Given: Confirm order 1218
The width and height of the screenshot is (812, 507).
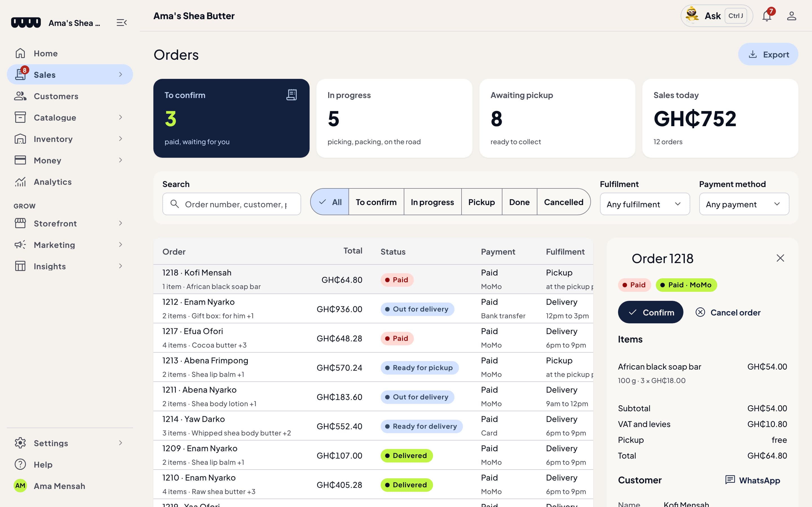Looking at the screenshot, I should (x=650, y=312).
